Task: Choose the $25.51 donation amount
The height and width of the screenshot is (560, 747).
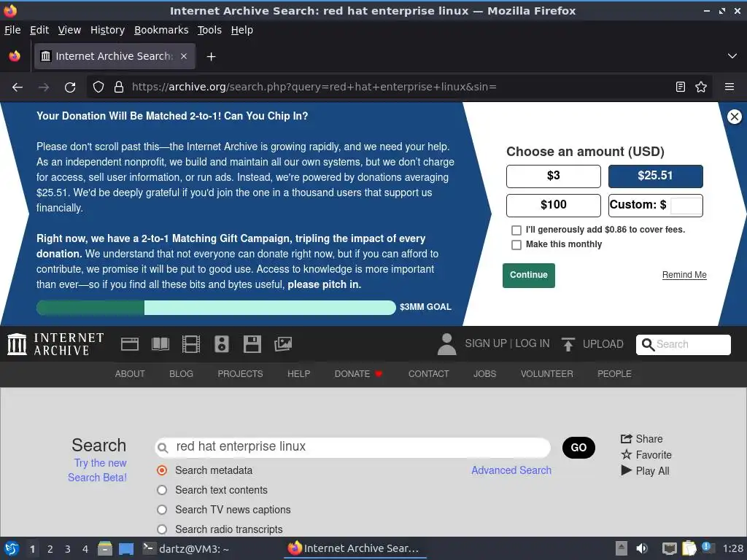Action: (x=655, y=176)
